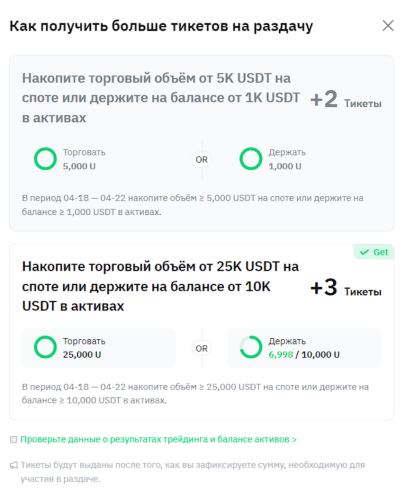This screenshot has width=405, height=500.
Task: Click the 5K USDT volume task heading
Action: pyautogui.click(x=161, y=98)
